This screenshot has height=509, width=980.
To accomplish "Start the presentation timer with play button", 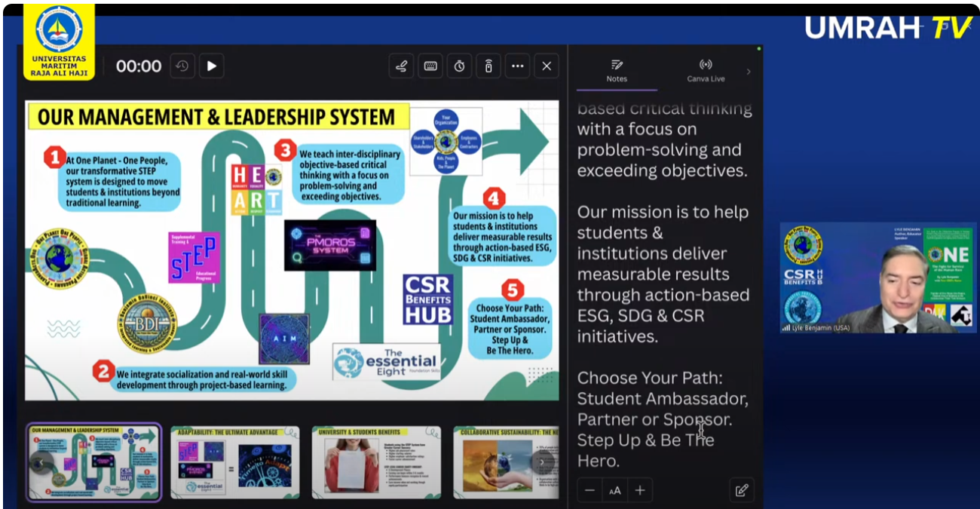I will point(212,66).
